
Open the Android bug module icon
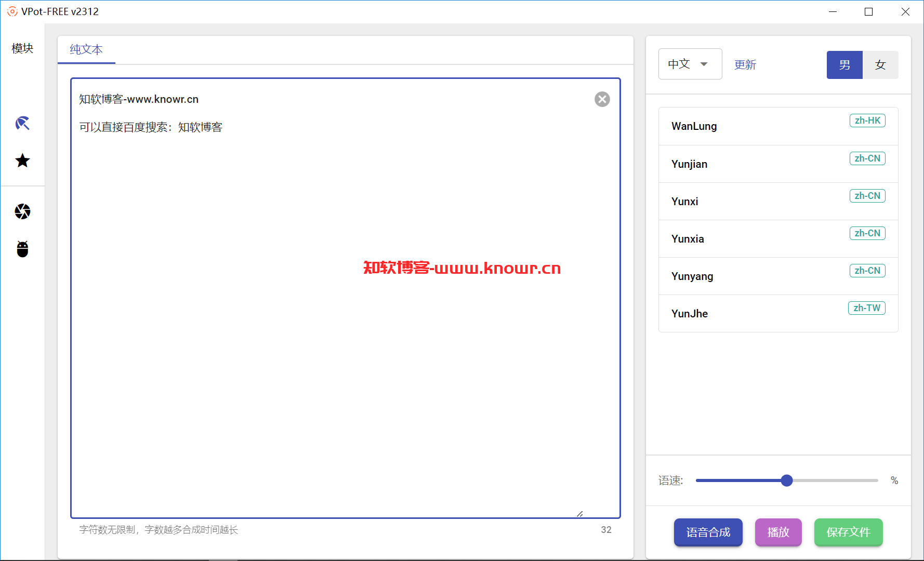[22, 249]
